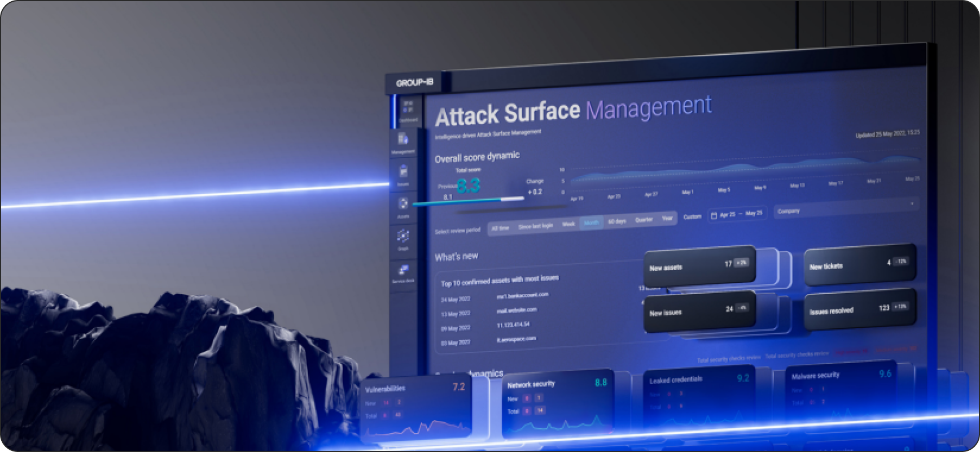Click the Custom period label
This screenshot has width=980, height=452.
pyautogui.click(x=692, y=217)
